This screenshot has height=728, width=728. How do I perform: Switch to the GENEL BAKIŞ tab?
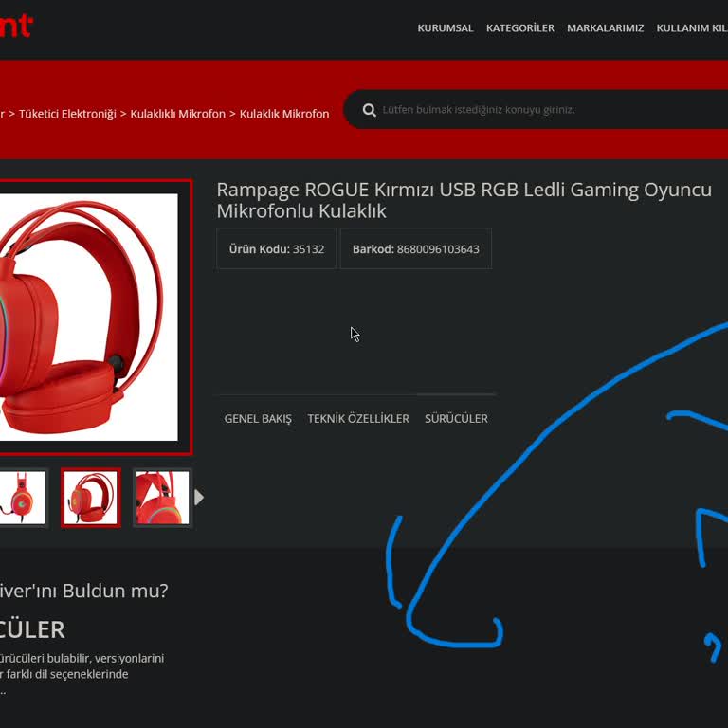[x=258, y=418]
